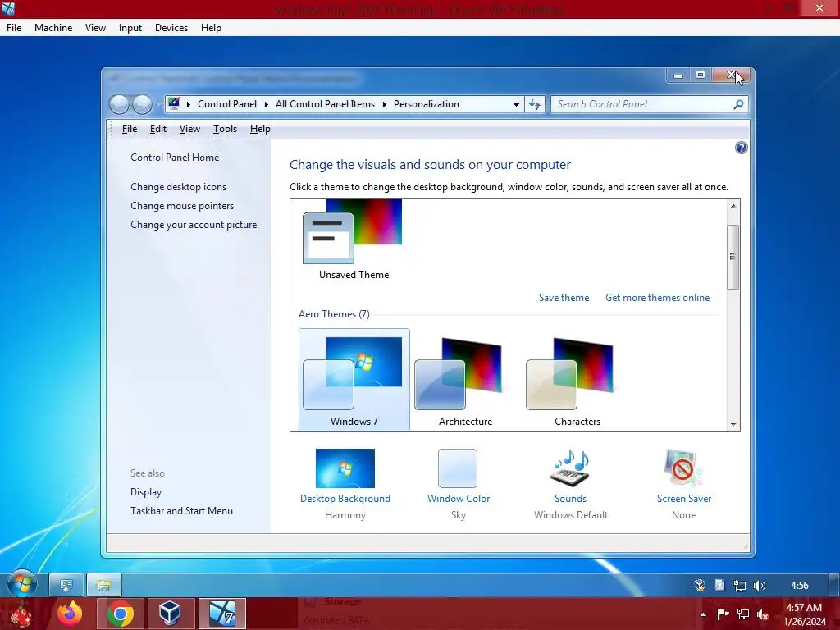
Task: Open Window Color swatch Sky
Action: click(x=458, y=468)
